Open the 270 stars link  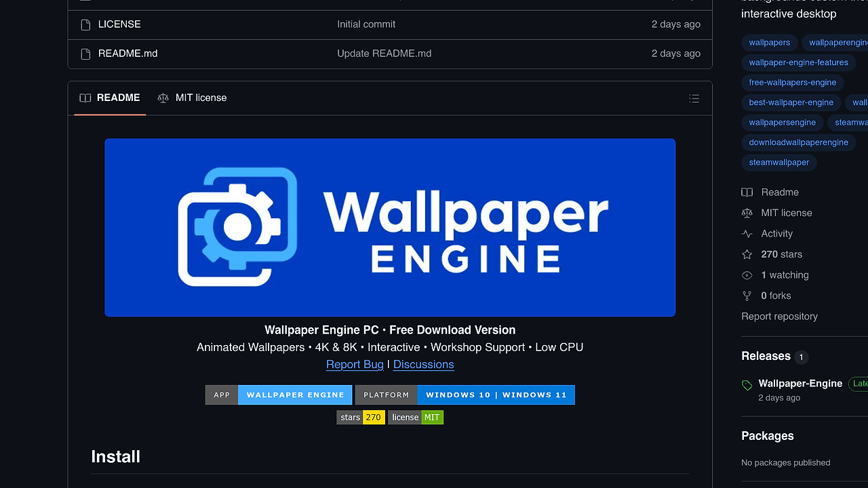point(782,255)
